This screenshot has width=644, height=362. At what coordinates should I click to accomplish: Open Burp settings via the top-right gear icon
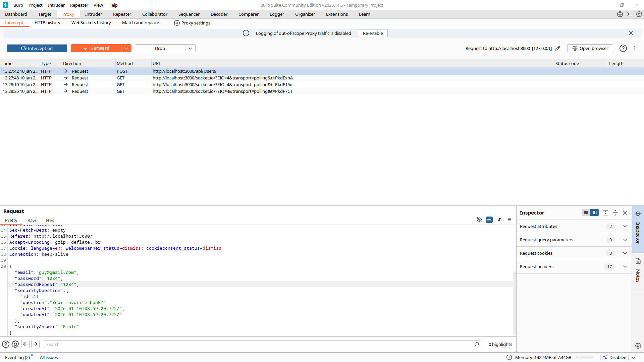[639, 14]
